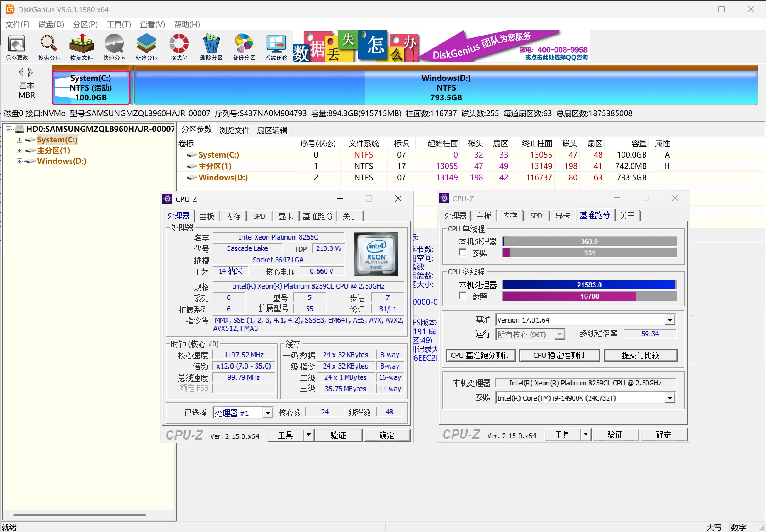This screenshot has height=532, width=766.
Task: Click 工具 button in right CPU-Z
Action: click(562, 435)
